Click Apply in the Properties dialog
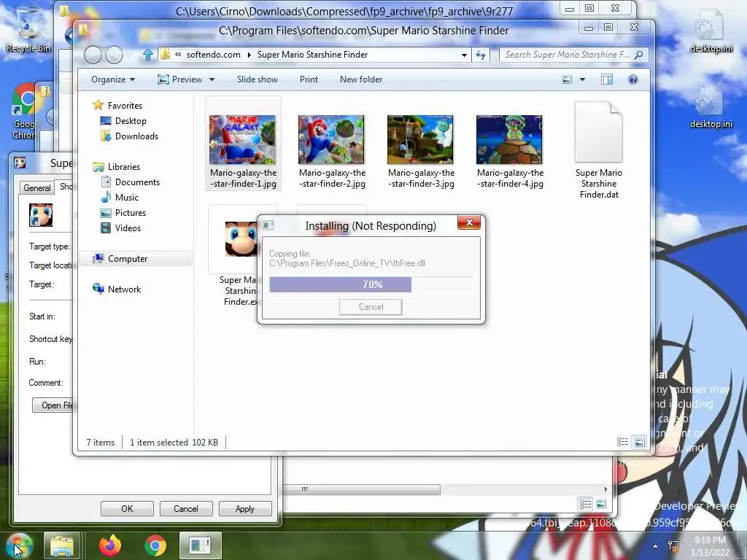This screenshot has width=747, height=560. tap(245, 508)
